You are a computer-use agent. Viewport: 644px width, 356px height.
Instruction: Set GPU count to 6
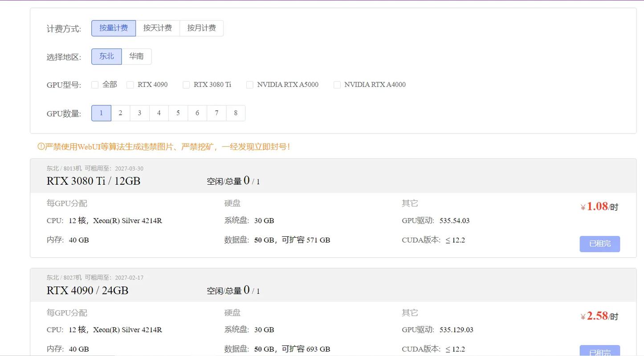pyautogui.click(x=197, y=113)
